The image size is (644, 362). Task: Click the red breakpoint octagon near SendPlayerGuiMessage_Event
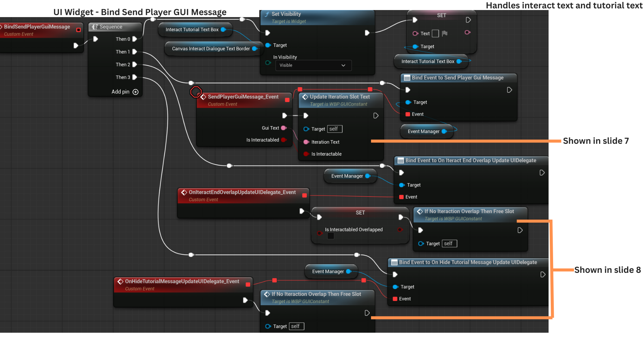point(196,92)
